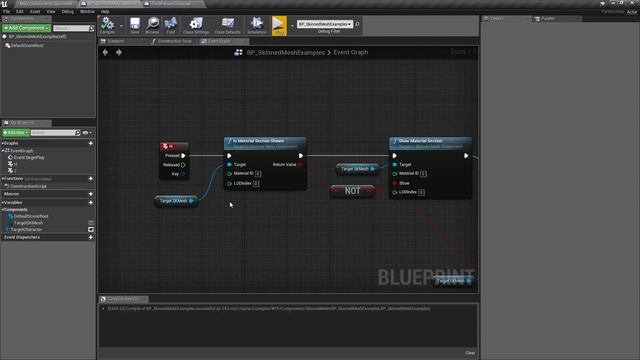640x360 pixels.
Task: Open the Asset menu
Action: [x=35, y=12]
